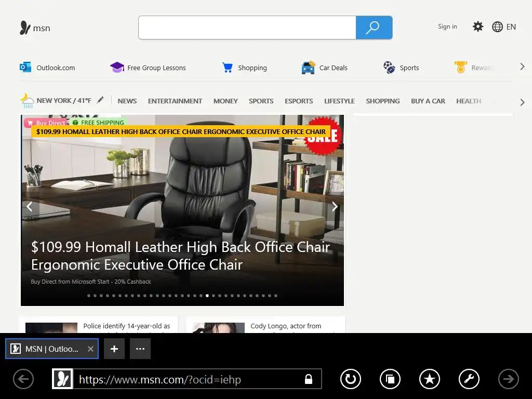Click the Police story thumbnail image

51,327
